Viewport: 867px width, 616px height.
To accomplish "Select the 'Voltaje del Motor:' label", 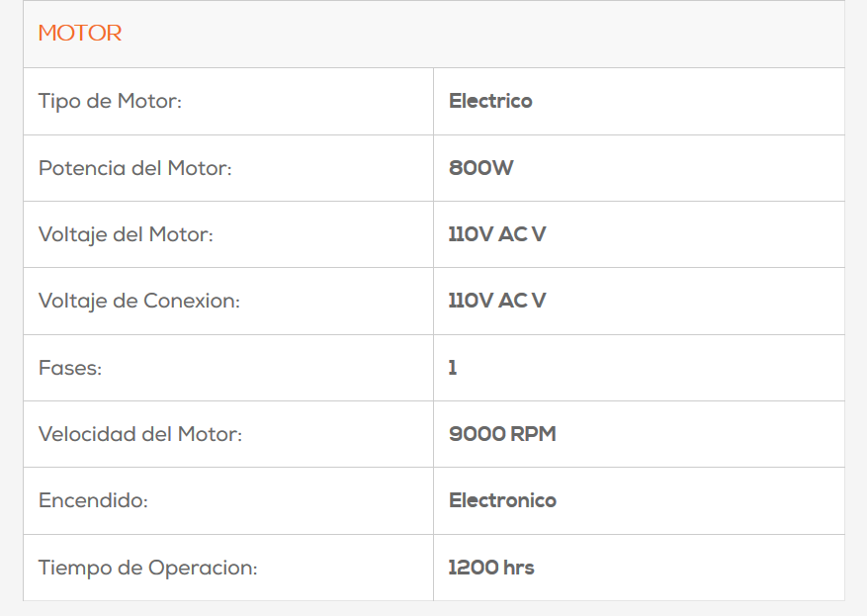I will (x=126, y=234).
